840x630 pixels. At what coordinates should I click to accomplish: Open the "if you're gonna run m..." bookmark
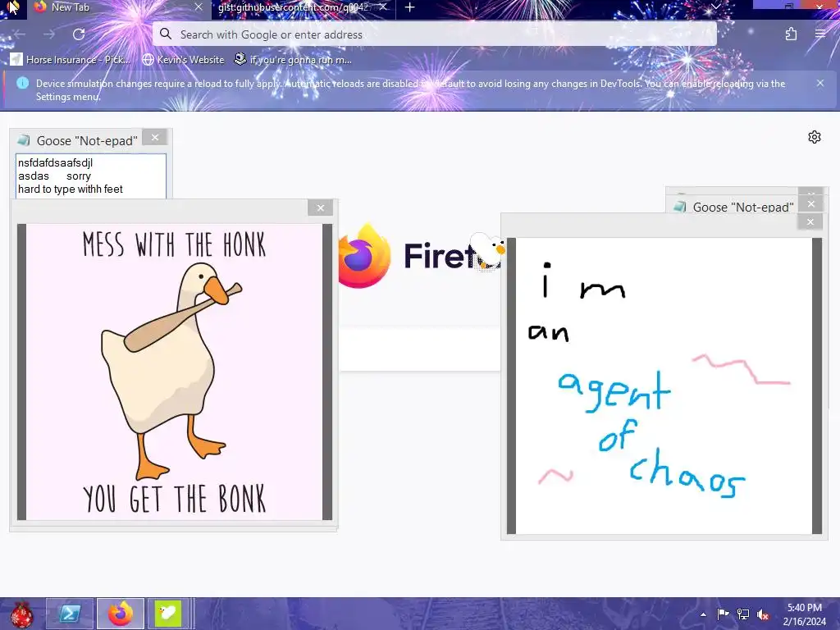coord(294,59)
